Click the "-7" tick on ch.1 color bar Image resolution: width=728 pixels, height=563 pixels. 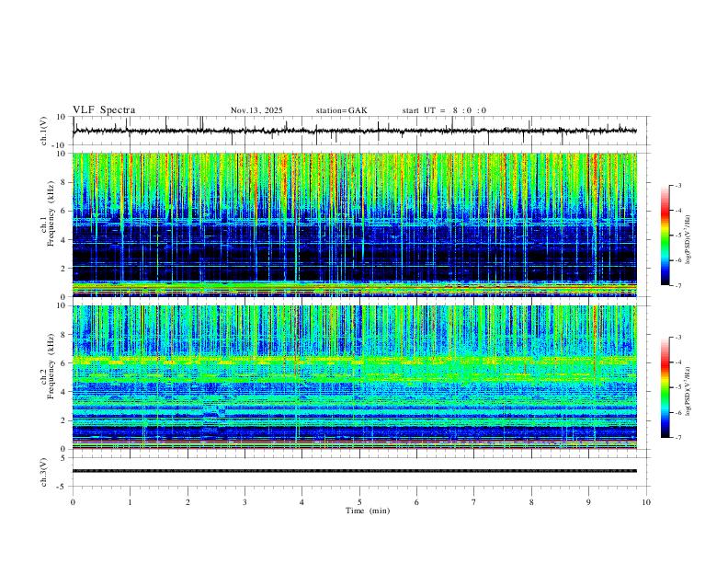pos(677,286)
